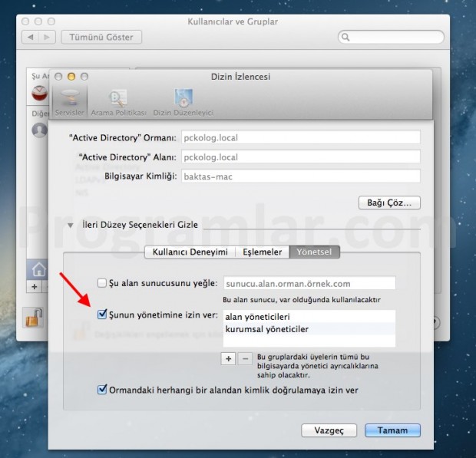Click the preferred domain server field

[309, 283]
